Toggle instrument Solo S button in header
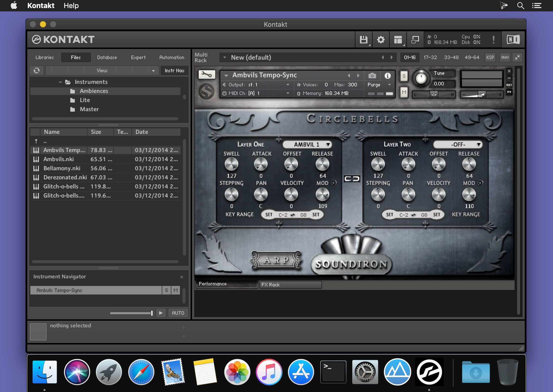Viewport: 553px width, 392px height. tap(404, 76)
